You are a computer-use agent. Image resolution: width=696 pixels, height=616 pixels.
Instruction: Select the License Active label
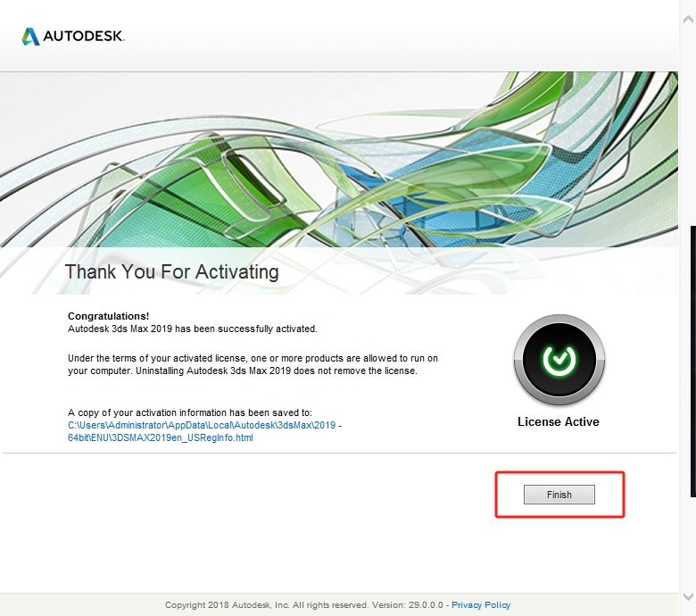[x=559, y=421]
